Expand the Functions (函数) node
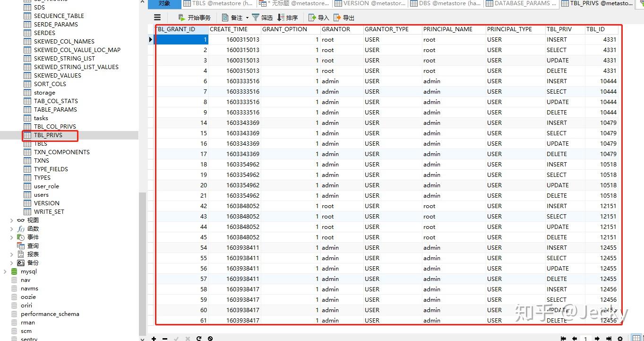The width and height of the screenshot is (644, 341). [x=12, y=228]
